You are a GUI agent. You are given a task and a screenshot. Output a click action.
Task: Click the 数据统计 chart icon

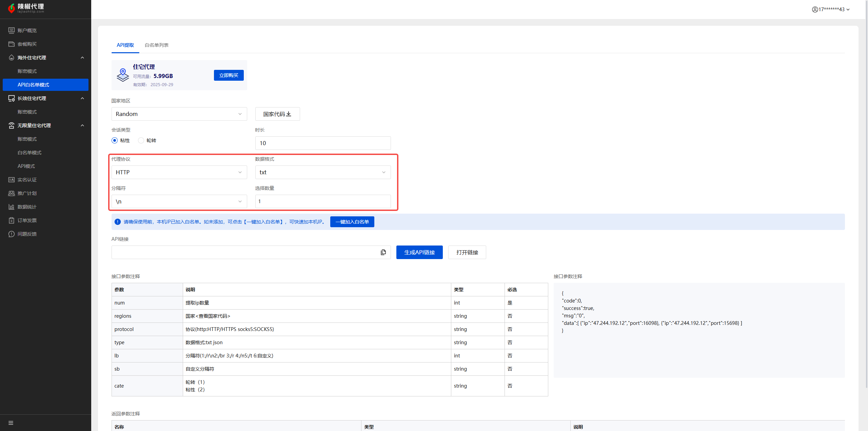coord(12,207)
